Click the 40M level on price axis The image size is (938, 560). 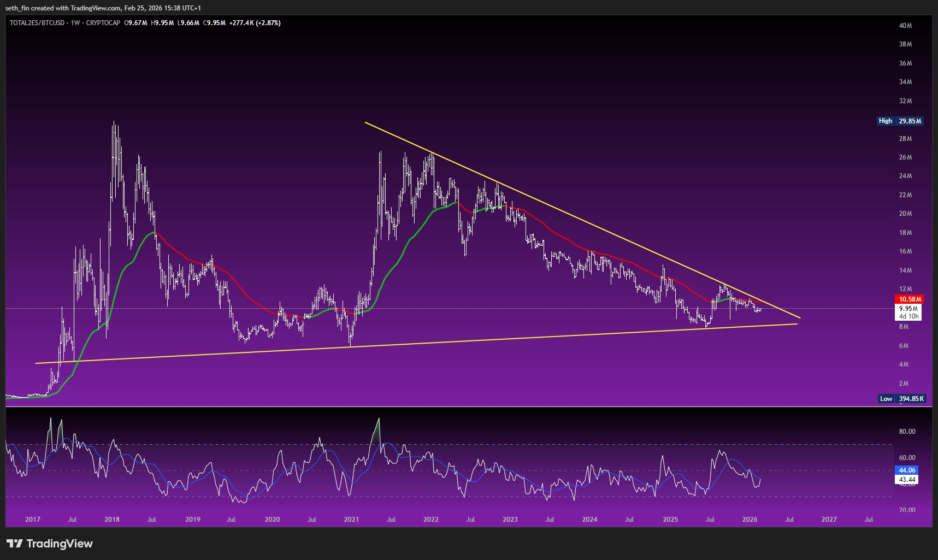point(905,26)
